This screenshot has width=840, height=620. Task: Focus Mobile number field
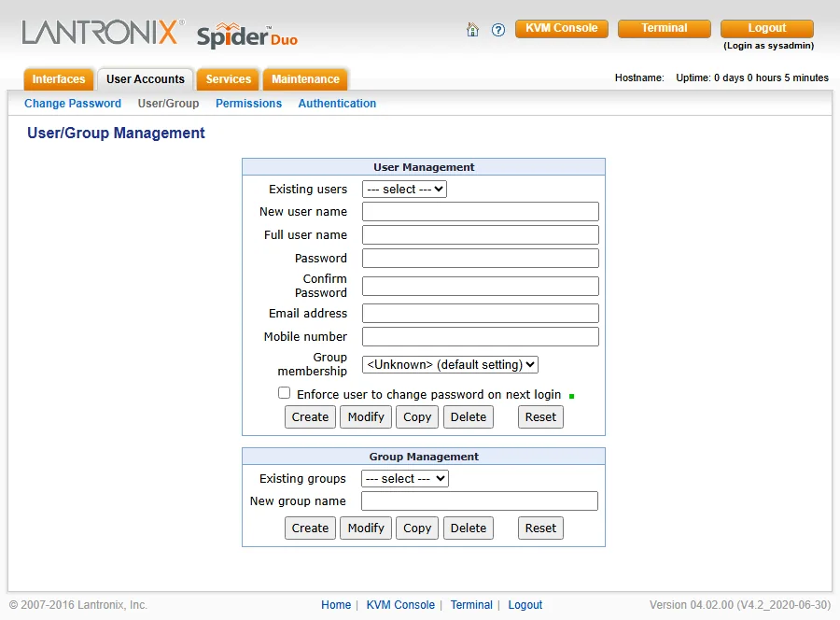pos(481,336)
